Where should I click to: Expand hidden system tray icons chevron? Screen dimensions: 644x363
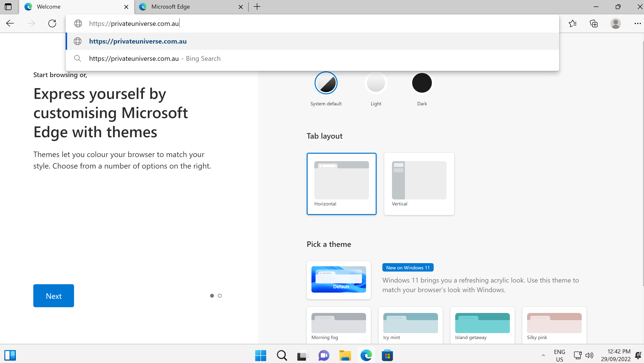pyautogui.click(x=543, y=355)
